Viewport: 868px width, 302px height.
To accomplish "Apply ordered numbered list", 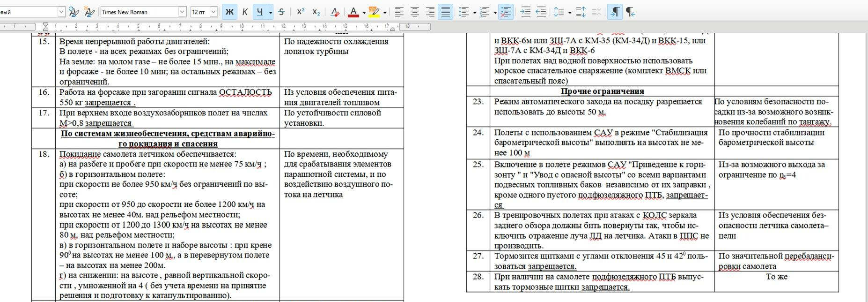I will click(x=485, y=12).
